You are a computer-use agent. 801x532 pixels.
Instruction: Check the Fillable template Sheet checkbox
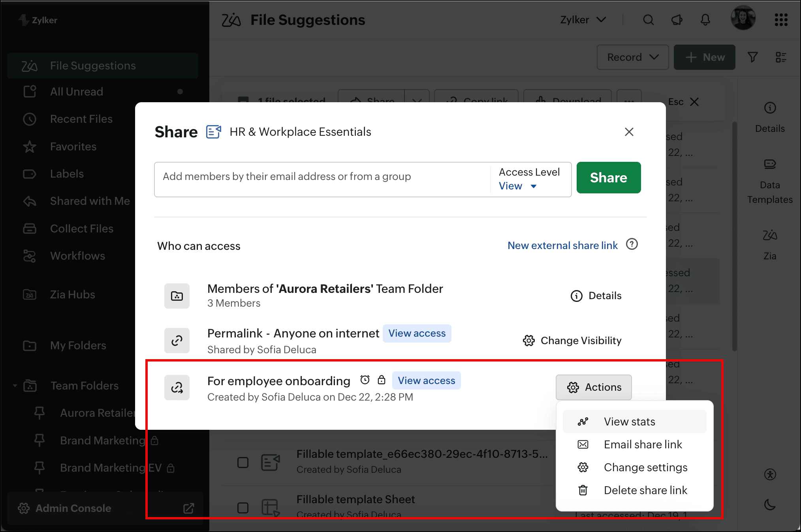click(x=243, y=508)
